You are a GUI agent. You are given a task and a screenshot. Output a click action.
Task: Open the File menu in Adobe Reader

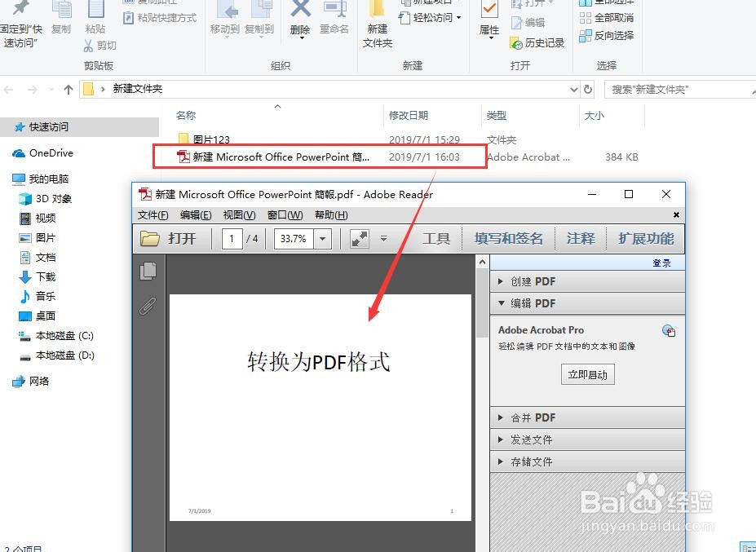(x=153, y=215)
